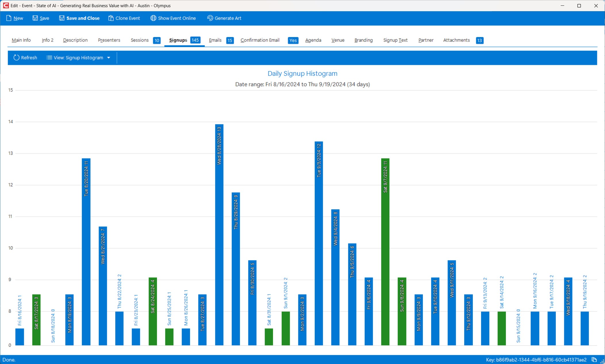This screenshot has height=364, width=605.
Task: Click the Save floppy disk icon
Action: (x=35, y=18)
